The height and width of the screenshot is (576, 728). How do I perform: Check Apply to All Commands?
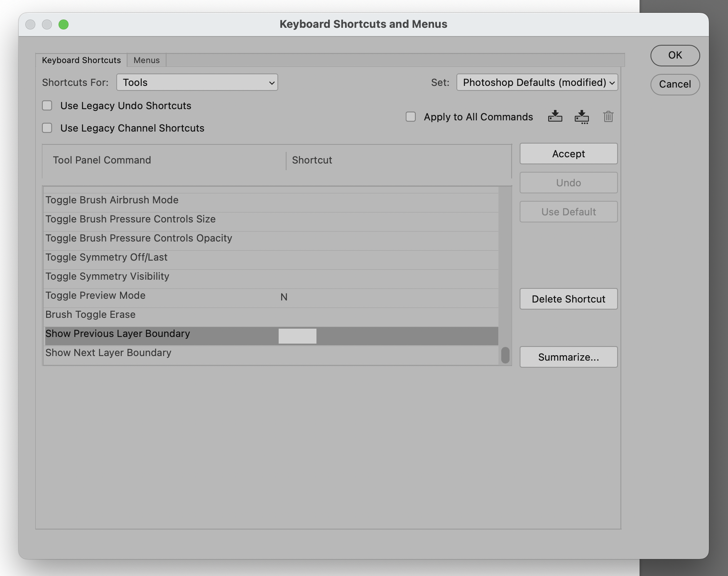(411, 117)
